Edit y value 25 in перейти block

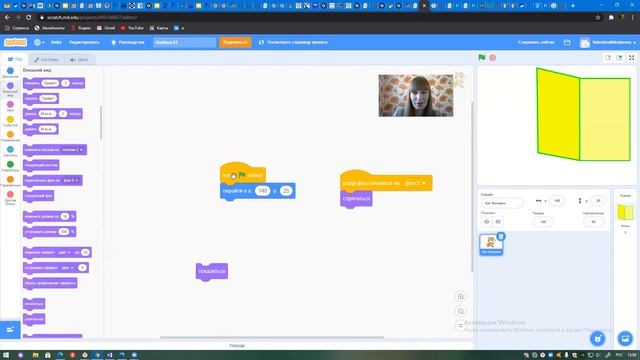286,191
